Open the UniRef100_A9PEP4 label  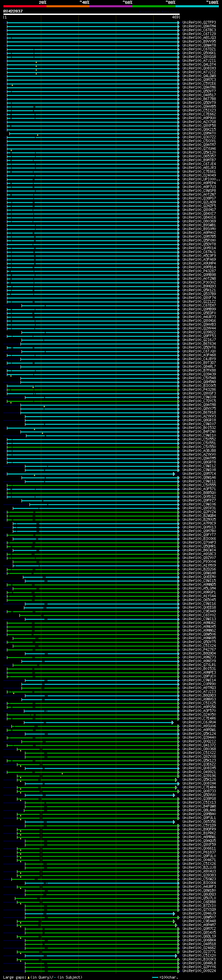[x=199, y=183]
